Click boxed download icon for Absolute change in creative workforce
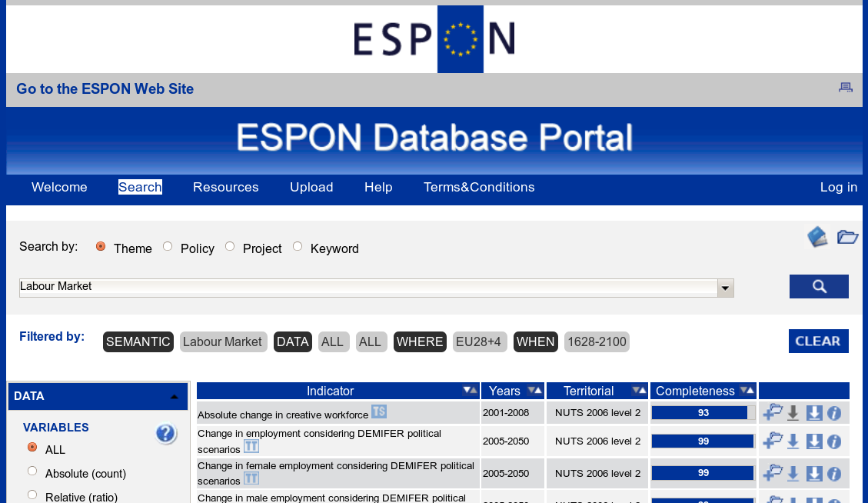The image size is (868, 503). tap(813, 413)
